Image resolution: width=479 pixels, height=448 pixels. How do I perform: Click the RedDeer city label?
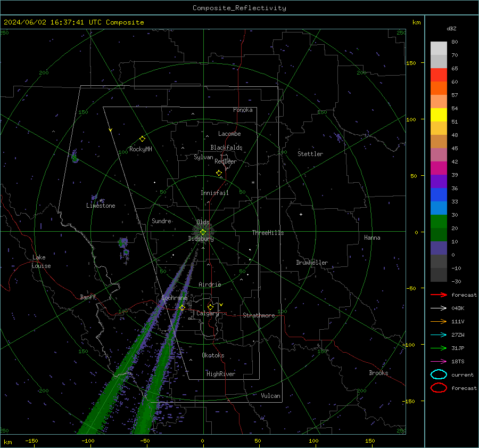click(226, 161)
